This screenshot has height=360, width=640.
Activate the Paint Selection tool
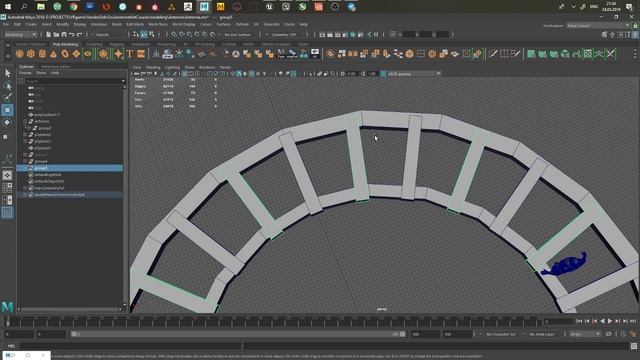[7, 97]
